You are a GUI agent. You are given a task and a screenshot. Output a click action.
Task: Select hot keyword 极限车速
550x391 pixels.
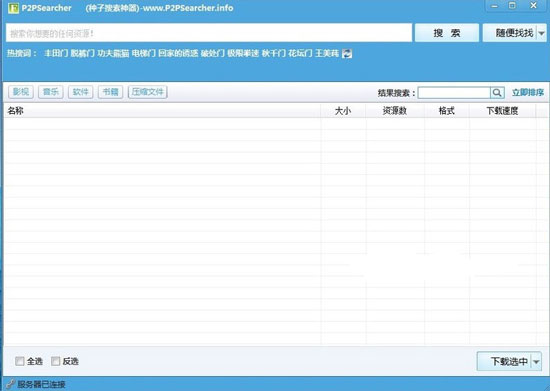(x=243, y=53)
